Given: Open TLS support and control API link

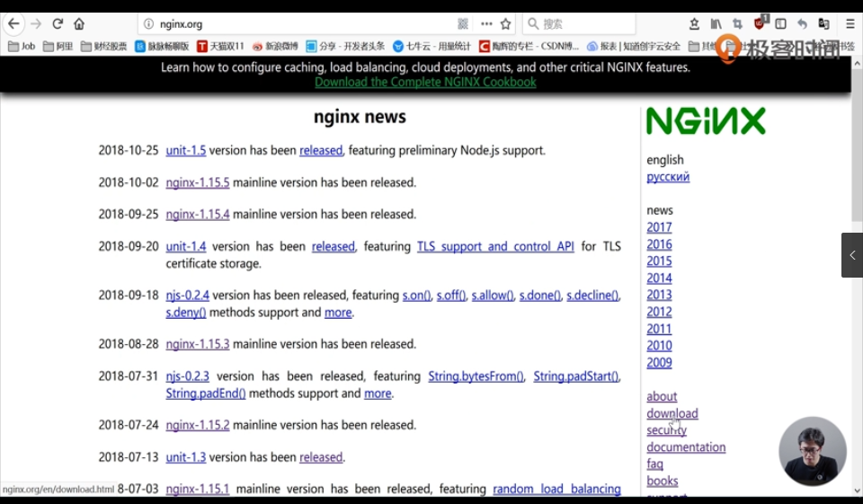Looking at the screenshot, I should point(495,246).
